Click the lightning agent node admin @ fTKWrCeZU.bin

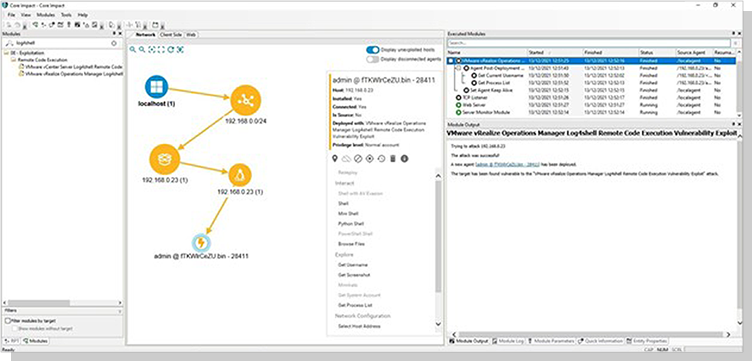[201, 243]
